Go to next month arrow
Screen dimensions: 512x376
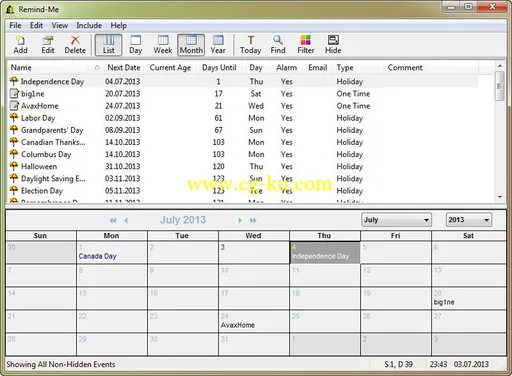240,220
